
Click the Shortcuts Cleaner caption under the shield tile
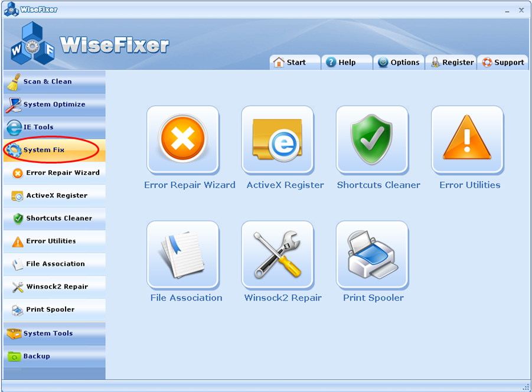pyautogui.click(x=378, y=185)
